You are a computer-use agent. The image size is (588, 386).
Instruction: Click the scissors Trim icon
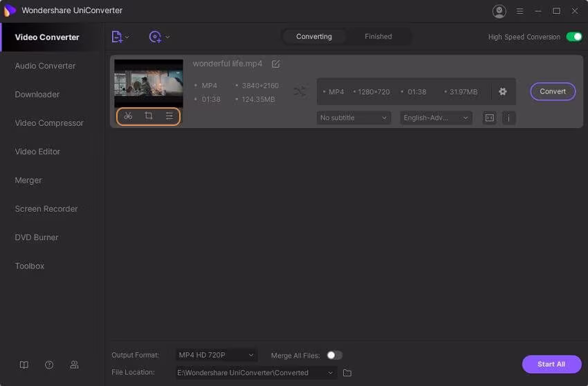(128, 116)
